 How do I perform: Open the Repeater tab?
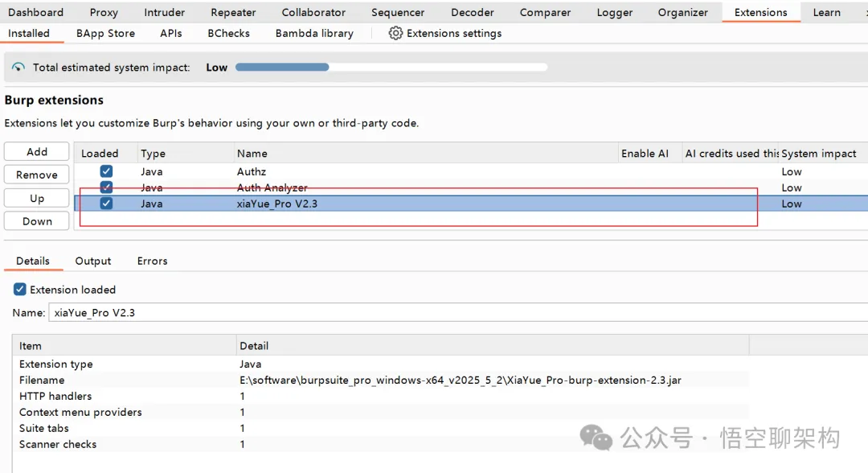233,12
